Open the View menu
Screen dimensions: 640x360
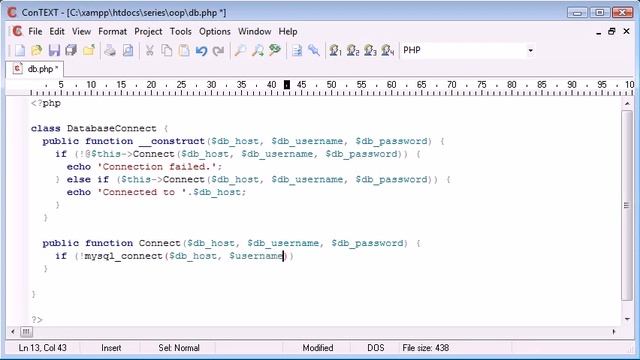pos(81,31)
